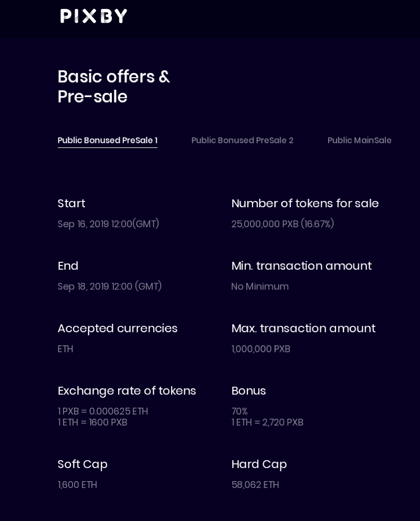Click the 1 ETH = 1600 PXB rate
Viewport: 420px width, 521px height.
point(92,422)
